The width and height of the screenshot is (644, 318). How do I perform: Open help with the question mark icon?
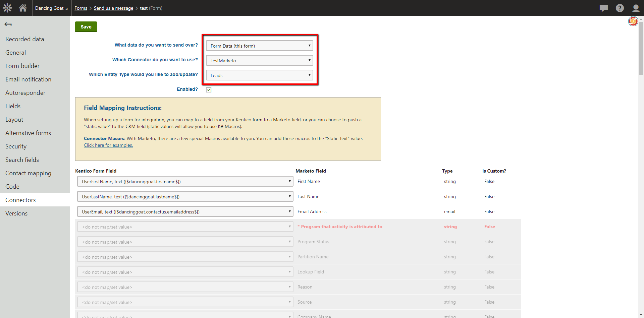[620, 8]
